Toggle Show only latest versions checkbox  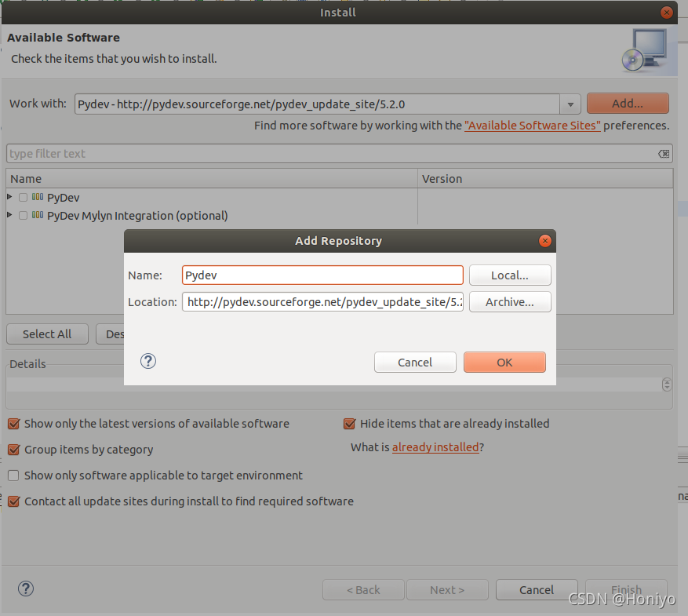click(14, 424)
